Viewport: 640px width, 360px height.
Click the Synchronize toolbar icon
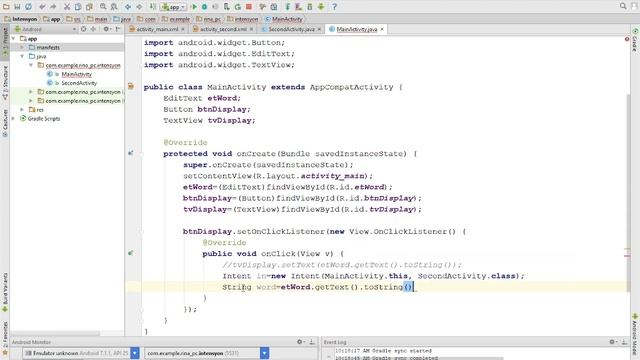(28, 7)
